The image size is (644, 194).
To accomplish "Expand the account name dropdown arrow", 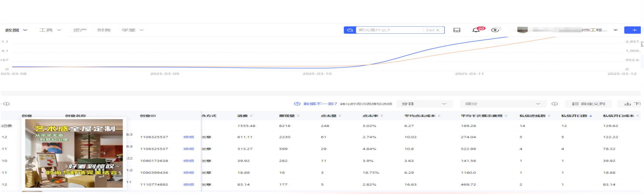I will coord(615,30).
